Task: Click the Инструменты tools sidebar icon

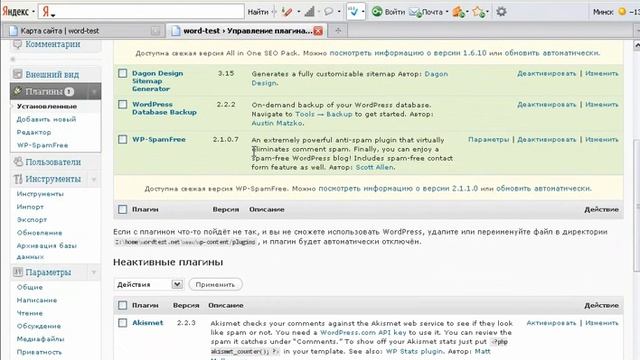Action: pos(18,179)
